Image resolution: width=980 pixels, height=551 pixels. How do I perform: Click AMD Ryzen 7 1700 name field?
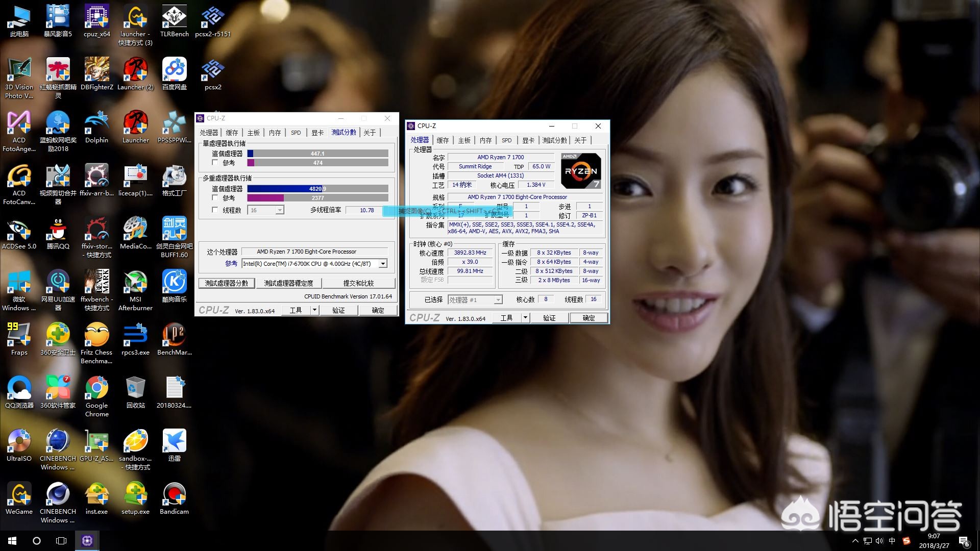501,157
